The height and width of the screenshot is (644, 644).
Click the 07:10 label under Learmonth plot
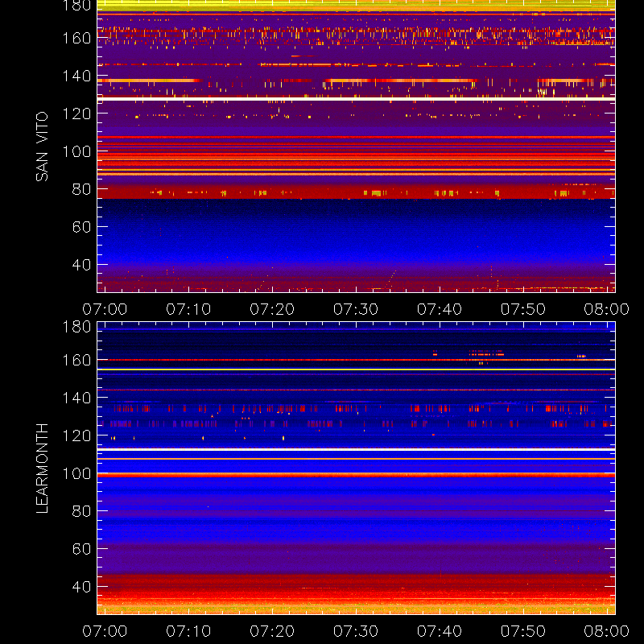188,631
